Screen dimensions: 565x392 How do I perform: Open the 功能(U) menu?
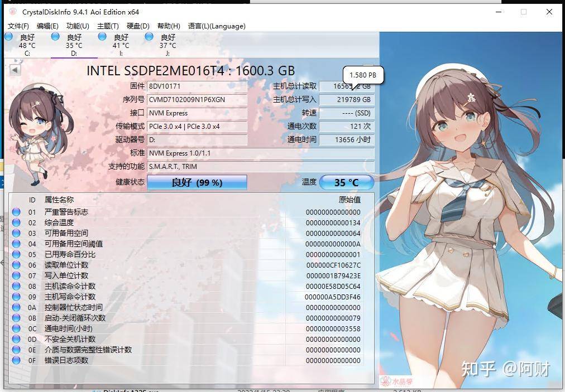pos(78,26)
